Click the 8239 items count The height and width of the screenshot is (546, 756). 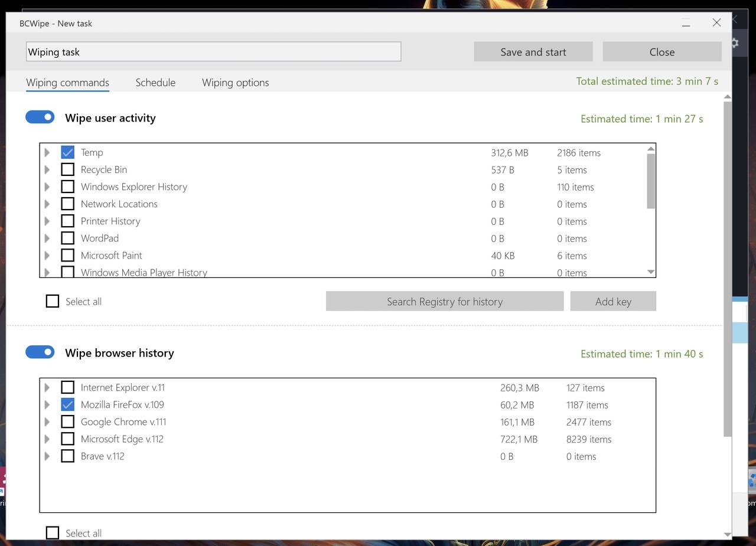pos(589,439)
